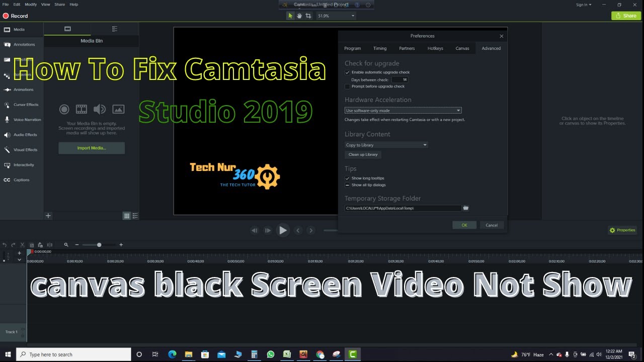Click the timeline Cut scissors icon
This screenshot has width=644, height=362.
tap(22, 245)
